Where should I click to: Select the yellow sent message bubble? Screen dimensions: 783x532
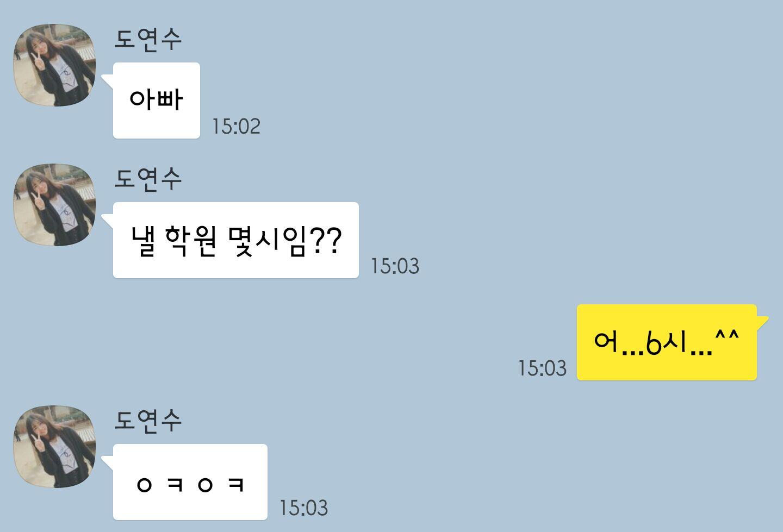(667, 342)
